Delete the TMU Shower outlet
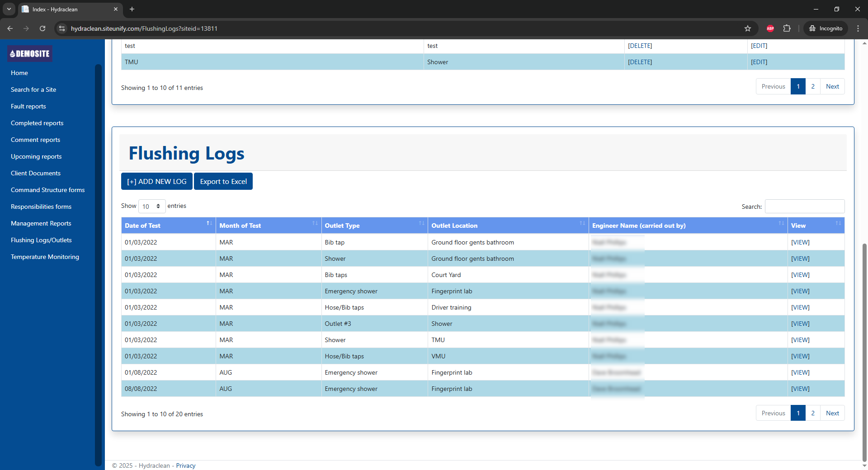868x470 pixels. (x=640, y=62)
